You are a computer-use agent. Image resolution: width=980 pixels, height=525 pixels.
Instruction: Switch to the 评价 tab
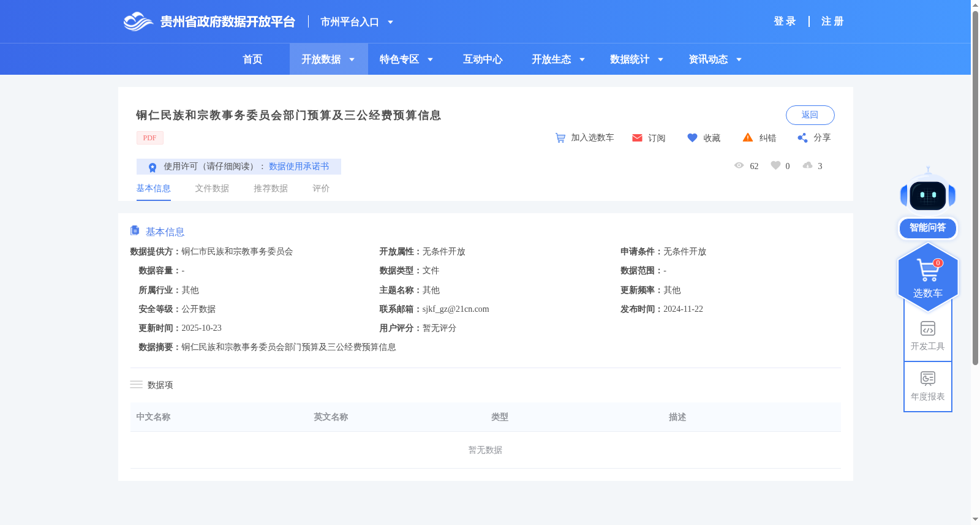pos(321,188)
